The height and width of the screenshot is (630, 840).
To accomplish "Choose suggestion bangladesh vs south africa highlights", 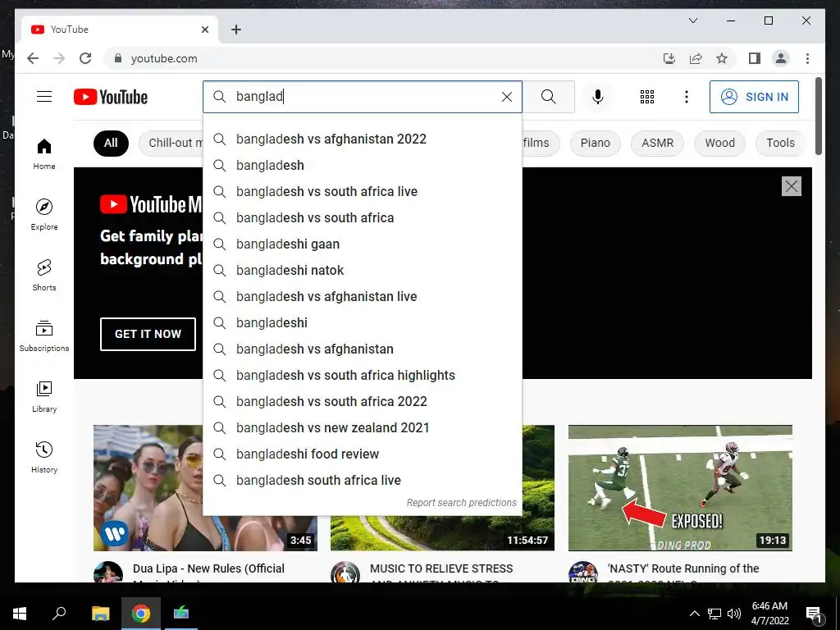I will pos(363,376).
